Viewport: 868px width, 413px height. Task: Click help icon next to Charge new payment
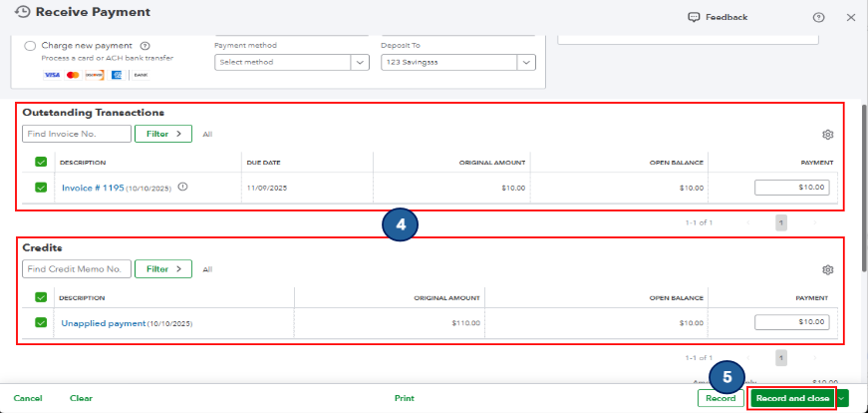pyautogui.click(x=145, y=46)
